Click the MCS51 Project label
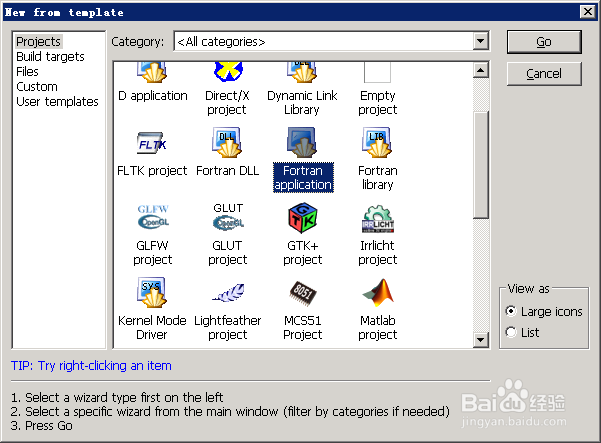Screen dimensions: 601x443 [302, 327]
